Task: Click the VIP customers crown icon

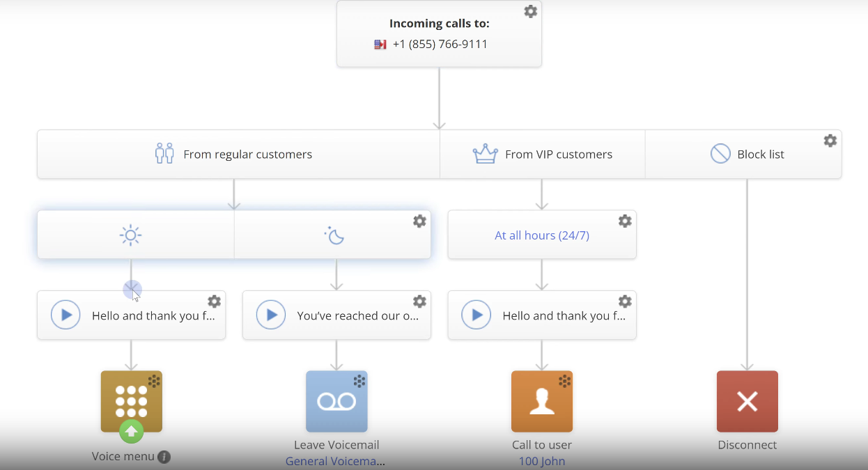Action: pyautogui.click(x=486, y=154)
